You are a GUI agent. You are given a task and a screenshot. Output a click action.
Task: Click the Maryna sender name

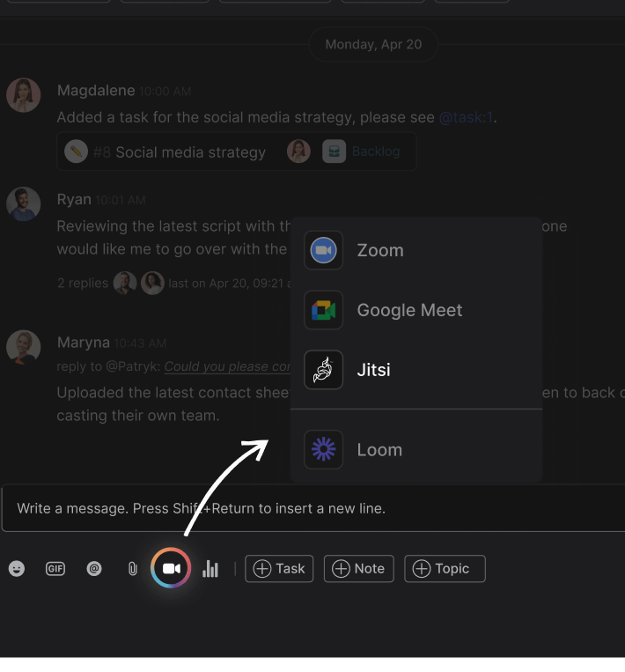(x=84, y=343)
